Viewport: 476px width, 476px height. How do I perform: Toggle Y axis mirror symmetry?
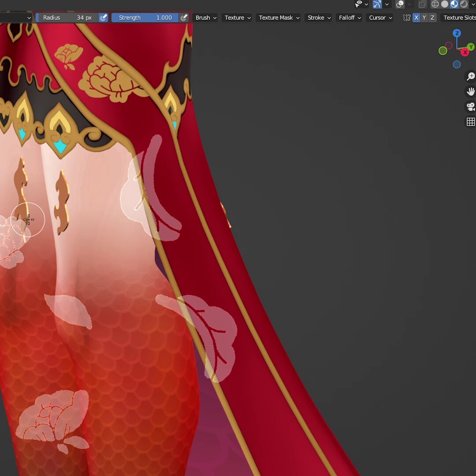click(x=424, y=18)
